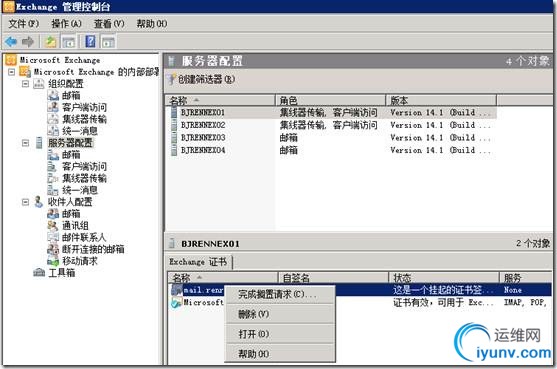Open the 查看(V) menu

(109, 24)
